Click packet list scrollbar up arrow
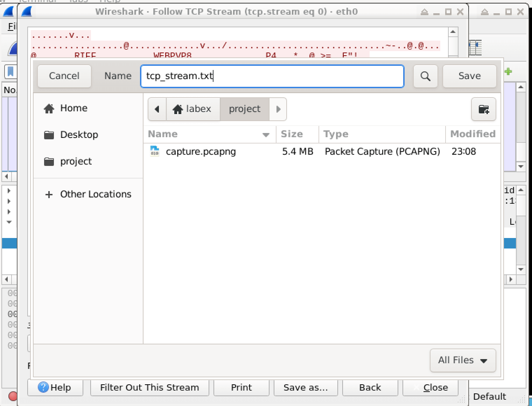 [x=521, y=87]
